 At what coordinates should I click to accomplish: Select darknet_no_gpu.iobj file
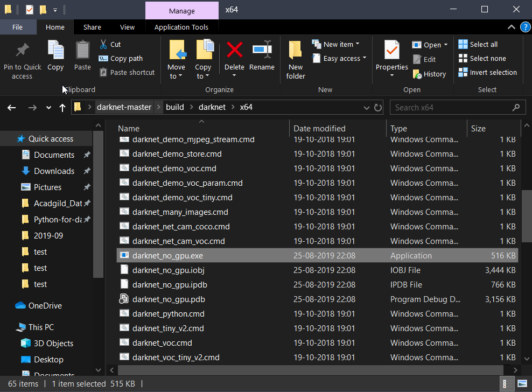pyautogui.click(x=318, y=270)
